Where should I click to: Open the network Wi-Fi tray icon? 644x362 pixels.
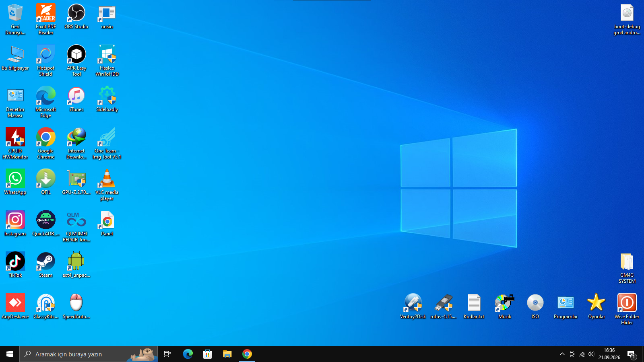582,354
